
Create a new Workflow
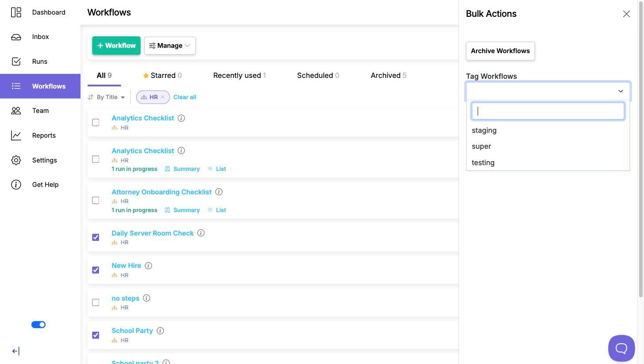[x=116, y=46]
